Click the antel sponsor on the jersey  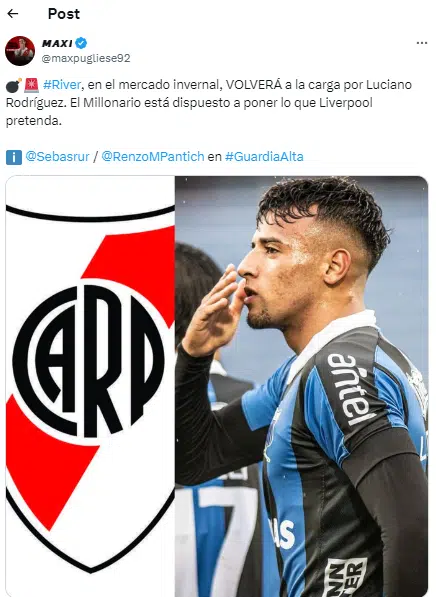point(348,389)
